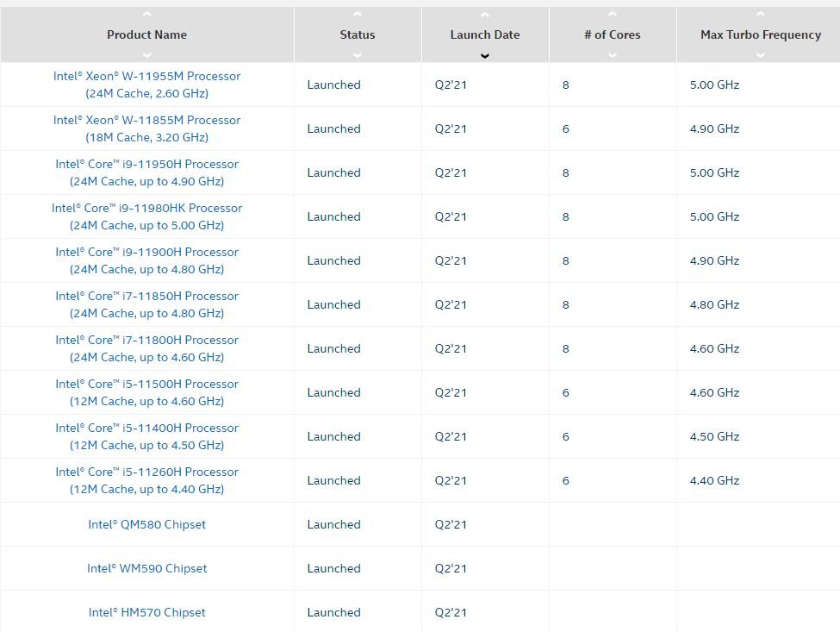Open Intel QM580 Chipset link
The height and width of the screenshot is (632, 840).
coord(146,524)
